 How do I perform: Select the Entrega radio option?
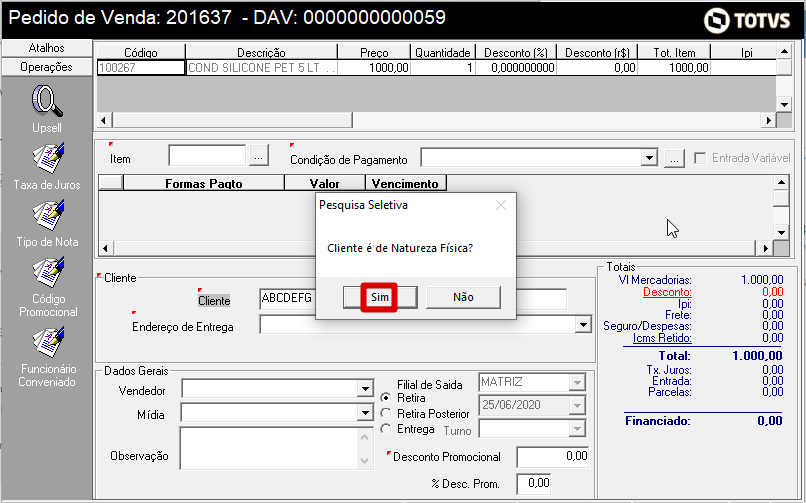click(x=386, y=429)
